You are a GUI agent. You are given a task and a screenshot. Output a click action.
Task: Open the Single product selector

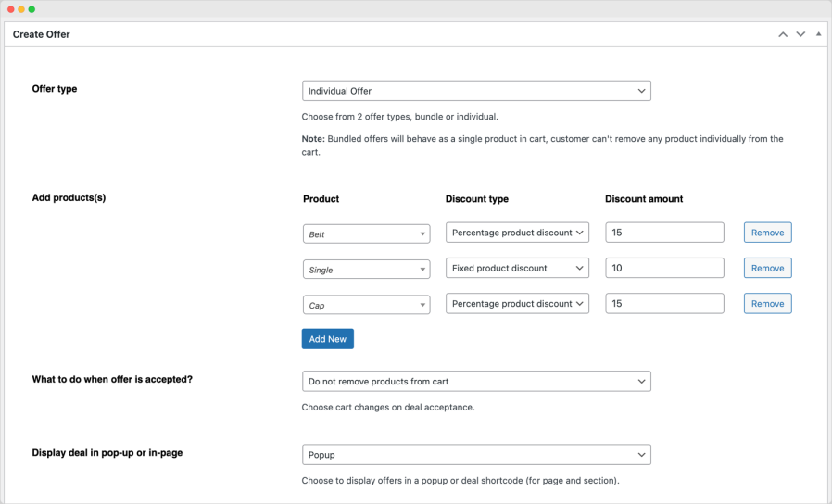tap(366, 270)
